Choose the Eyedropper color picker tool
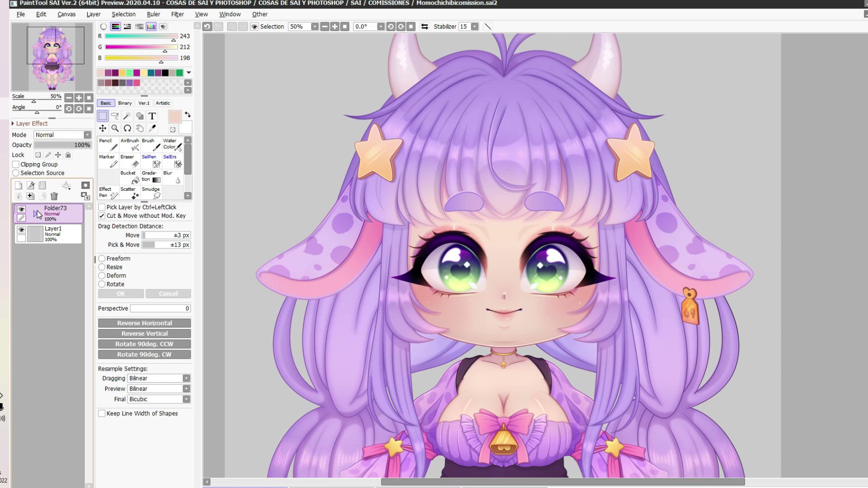 pos(152,128)
